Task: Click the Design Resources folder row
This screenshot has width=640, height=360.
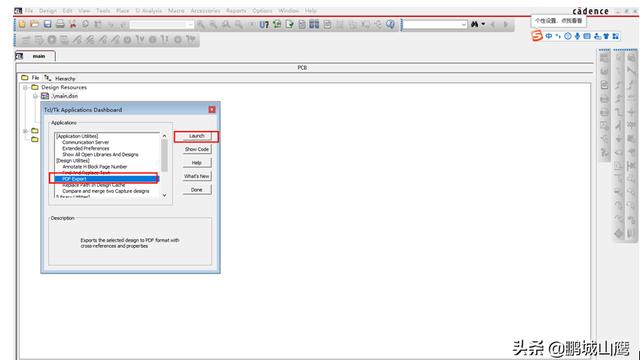Action: (x=59, y=87)
